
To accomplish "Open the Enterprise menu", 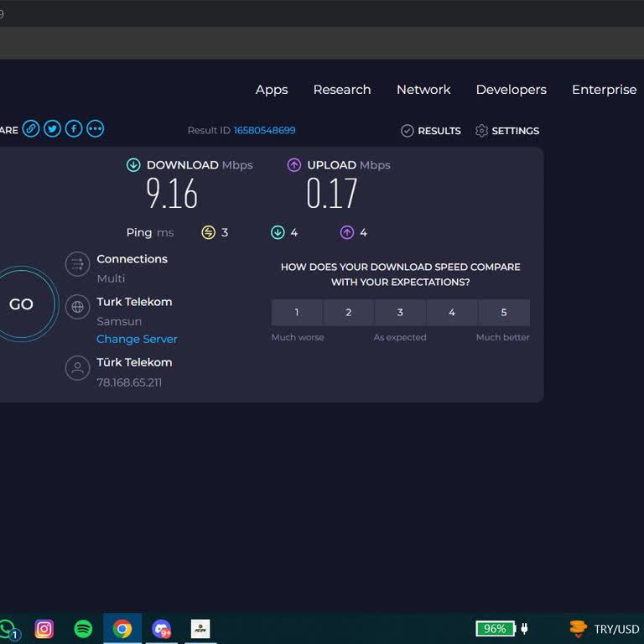I will [604, 90].
